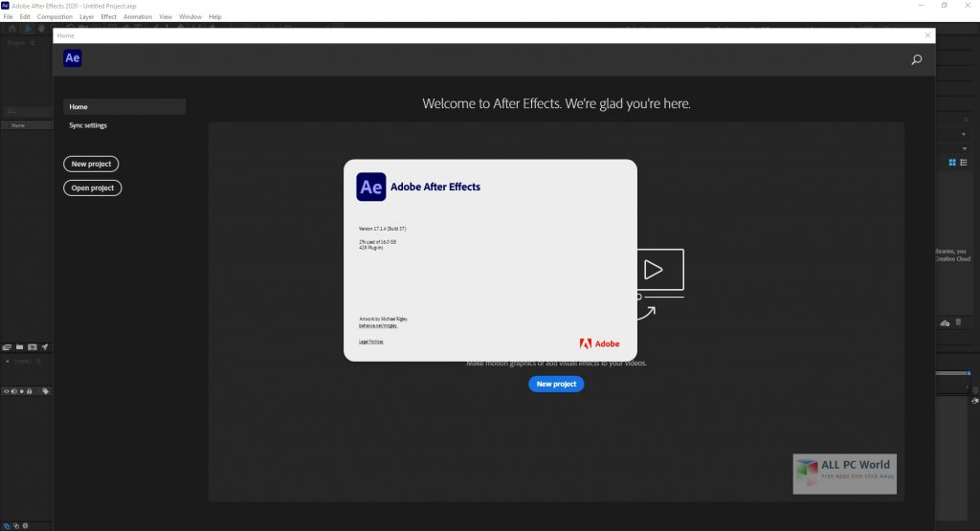Click the Open project button
The height and width of the screenshot is (531, 980).
[x=93, y=188]
